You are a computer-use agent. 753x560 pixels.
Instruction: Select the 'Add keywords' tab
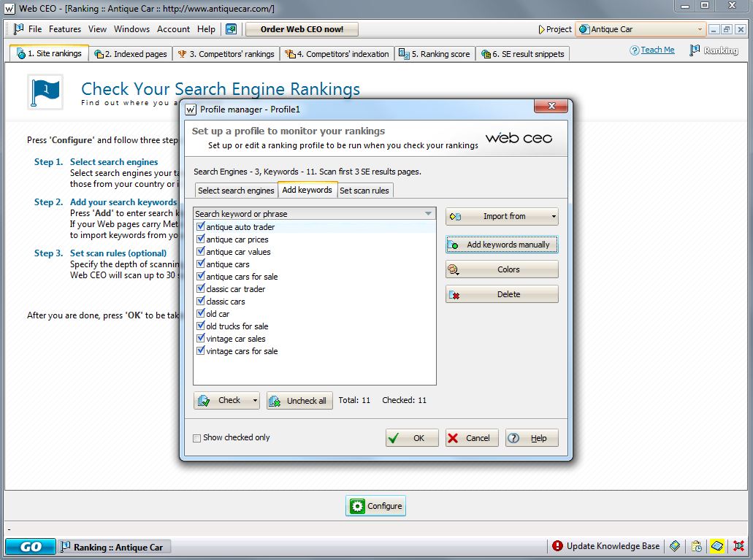coord(307,190)
